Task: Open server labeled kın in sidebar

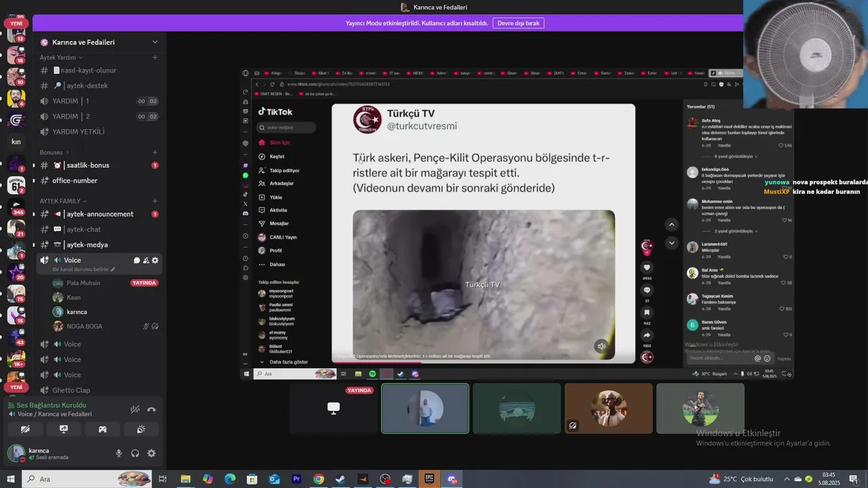Action: point(16,142)
